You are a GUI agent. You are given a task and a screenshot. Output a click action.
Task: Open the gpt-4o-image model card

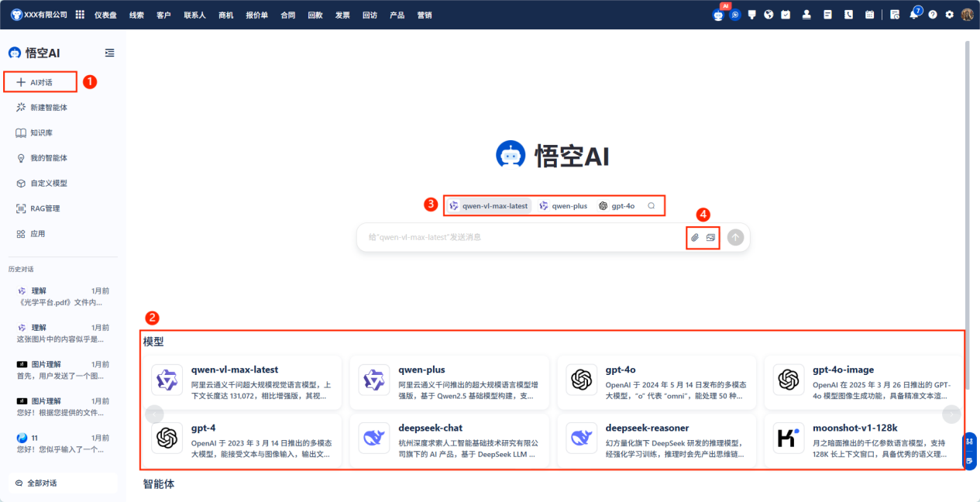point(863,383)
